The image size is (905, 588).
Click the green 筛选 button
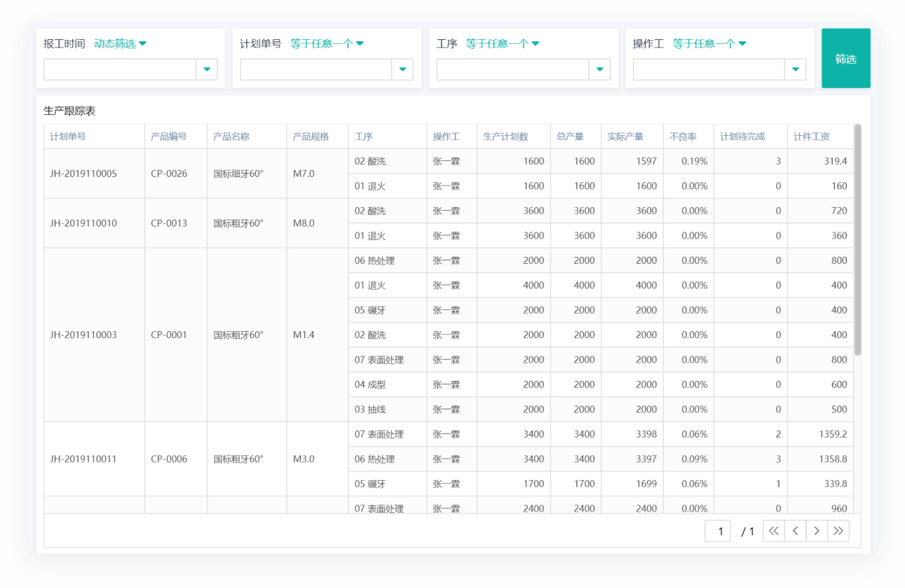(x=845, y=59)
